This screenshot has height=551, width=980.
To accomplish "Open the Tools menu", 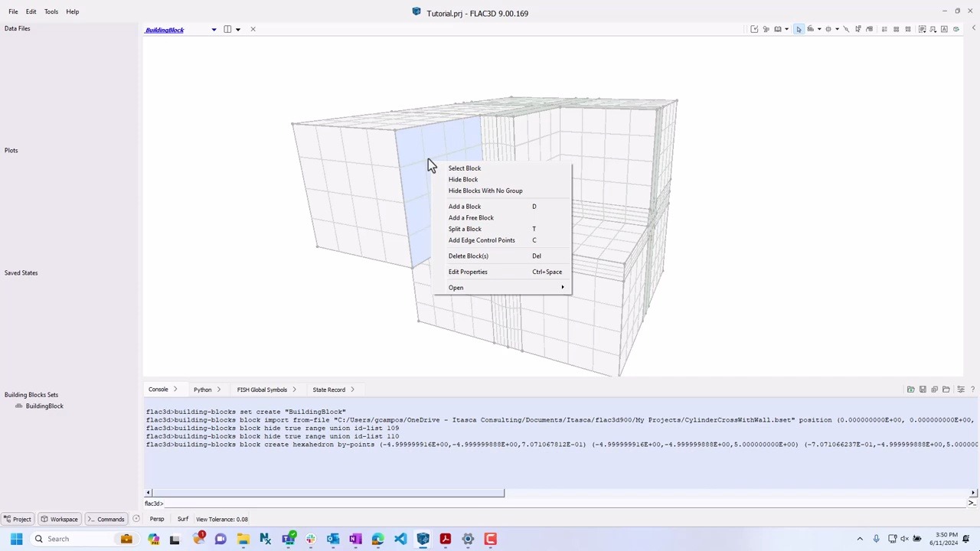I will pos(51,11).
